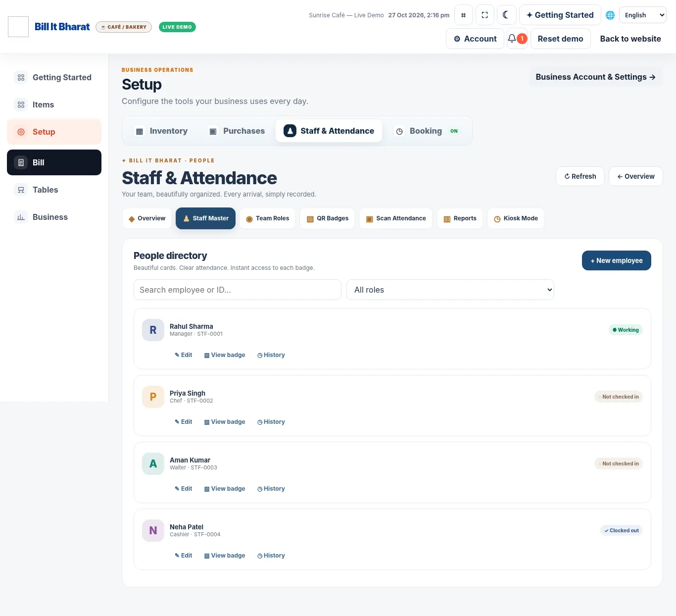Image resolution: width=676 pixels, height=616 pixels.
Task: Click the fullscreen icon in header
Action: (x=484, y=15)
